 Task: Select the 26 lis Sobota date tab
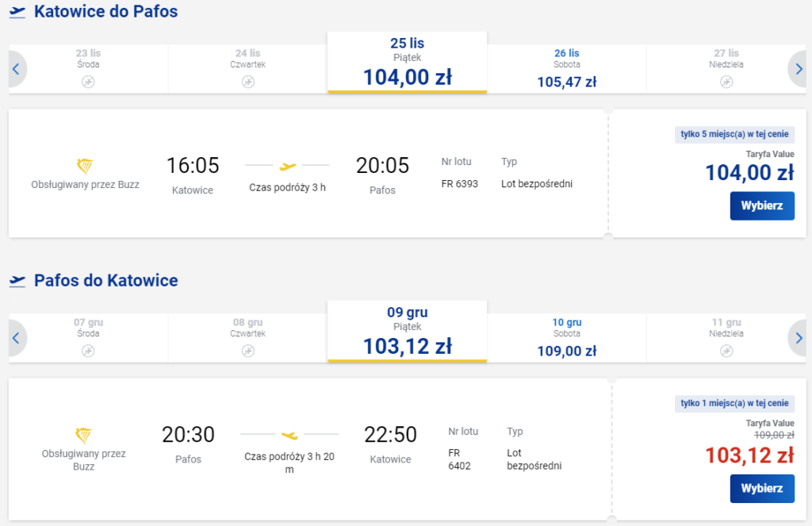pyautogui.click(x=566, y=68)
